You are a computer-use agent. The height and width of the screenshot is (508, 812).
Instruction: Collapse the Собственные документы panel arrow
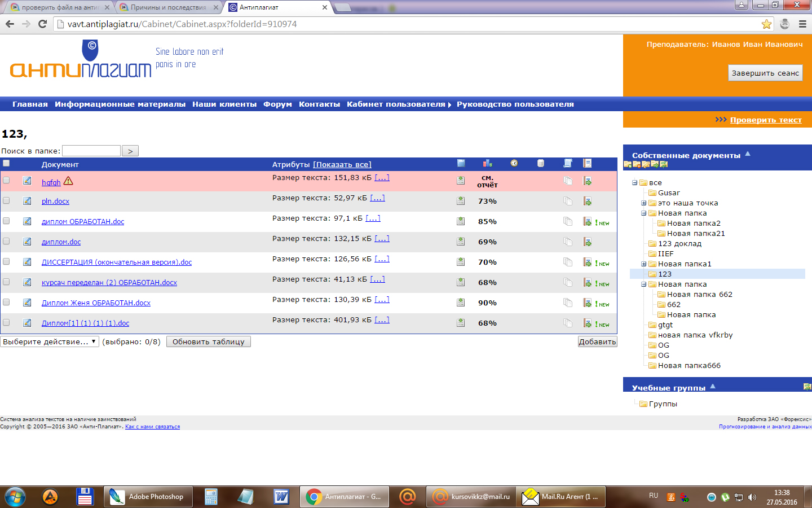pyautogui.click(x=748, y=154)
